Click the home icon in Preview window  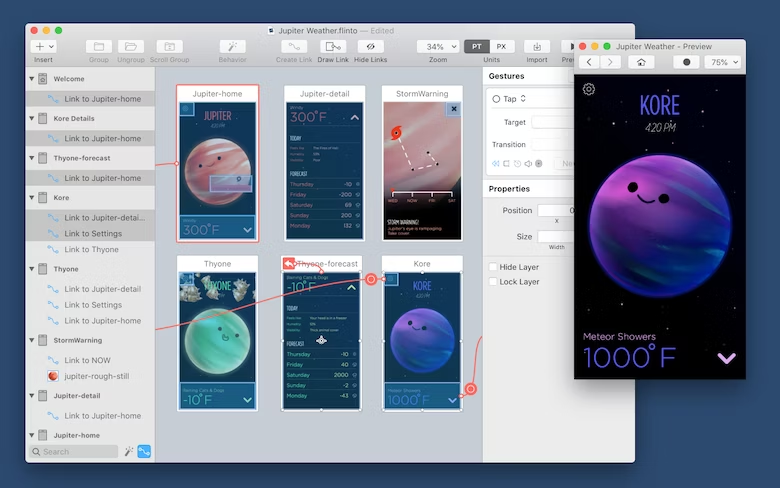click(641, 62)
